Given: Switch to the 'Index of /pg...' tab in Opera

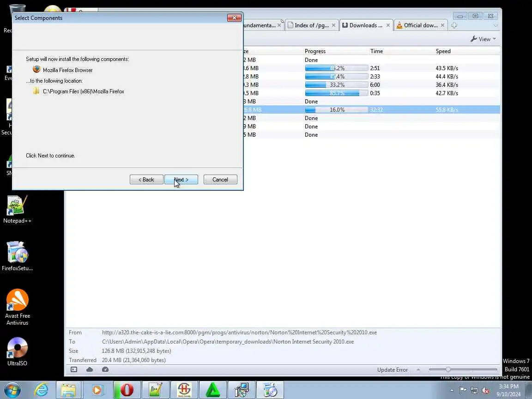Looking at the screenshot, I should pyautogui.click(x=311, y=25).
